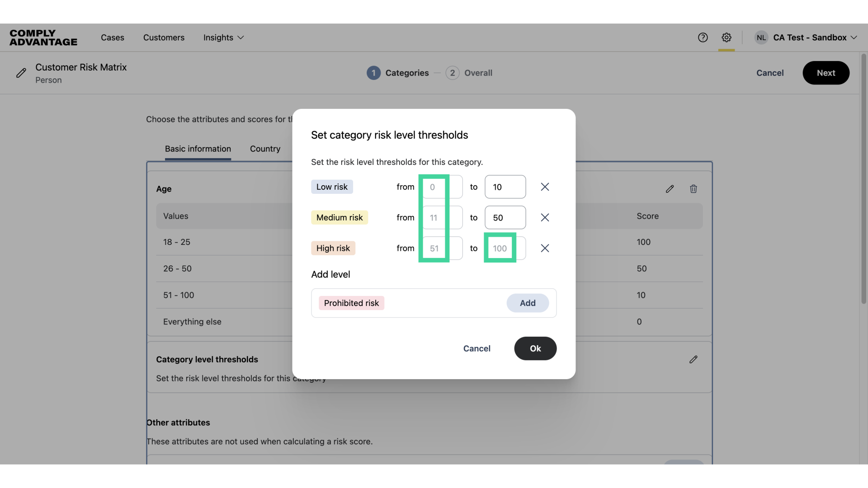Cancel the threshold dialog
The image size is (868, 488).
point(476,348)
